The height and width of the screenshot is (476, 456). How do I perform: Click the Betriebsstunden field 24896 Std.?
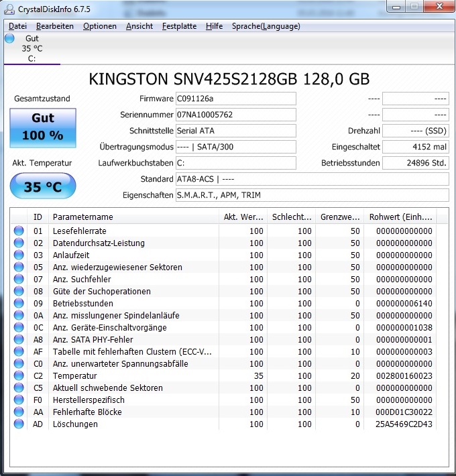[x=415, y=163]
